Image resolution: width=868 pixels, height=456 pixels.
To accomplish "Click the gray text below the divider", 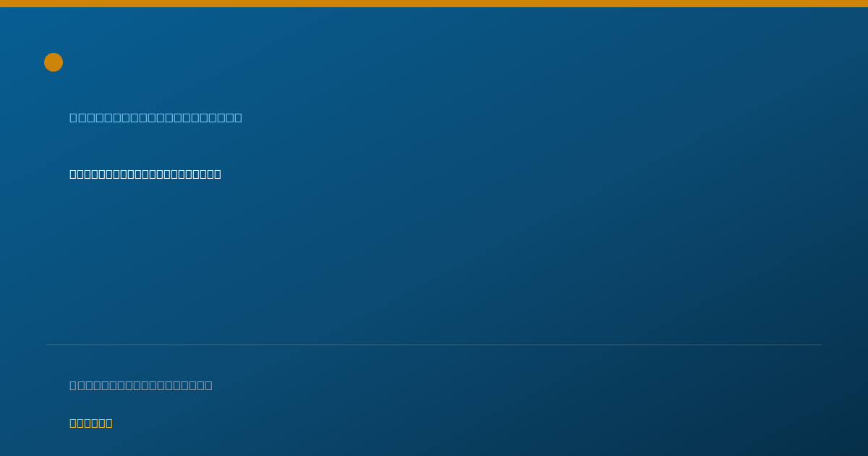I will (141, 385).
